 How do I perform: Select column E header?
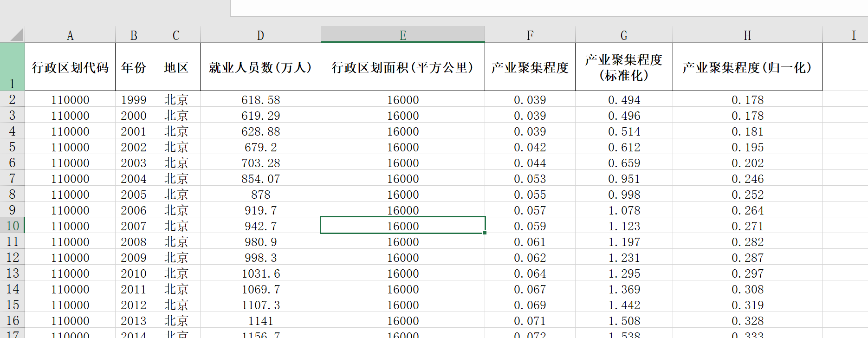coord(403,35)
